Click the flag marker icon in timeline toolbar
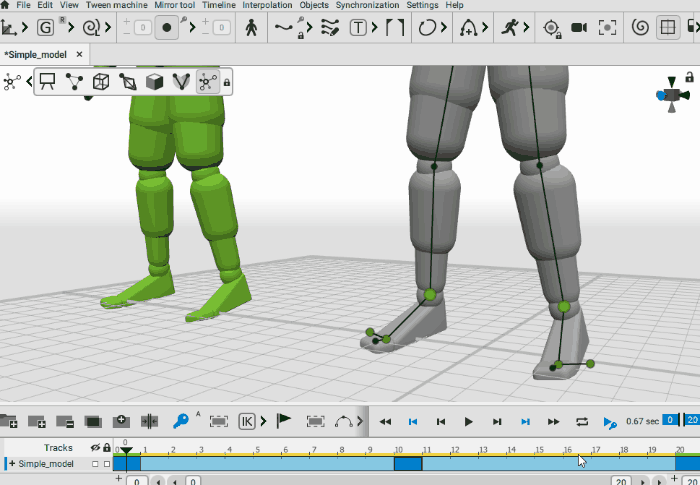Screen dimensions: 700x485 [284, 422]
